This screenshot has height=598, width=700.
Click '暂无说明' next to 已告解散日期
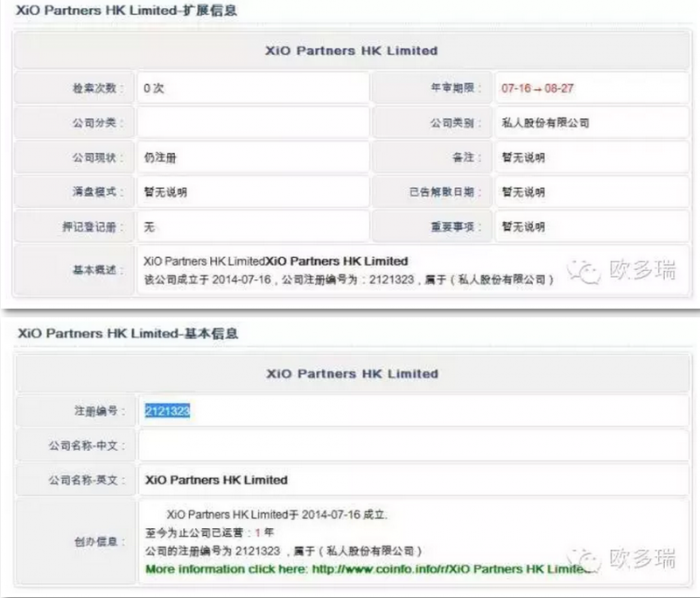(x=523, y=192)
